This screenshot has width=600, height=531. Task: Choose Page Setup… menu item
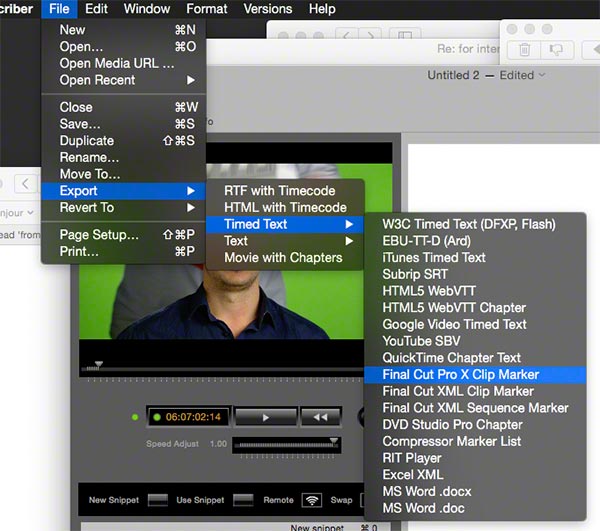coord(124,235)
